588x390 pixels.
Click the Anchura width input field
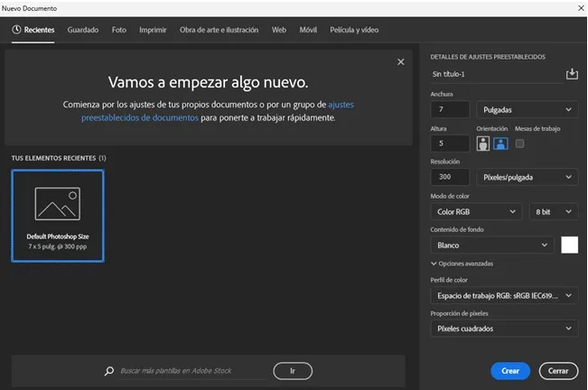[450, 110]
